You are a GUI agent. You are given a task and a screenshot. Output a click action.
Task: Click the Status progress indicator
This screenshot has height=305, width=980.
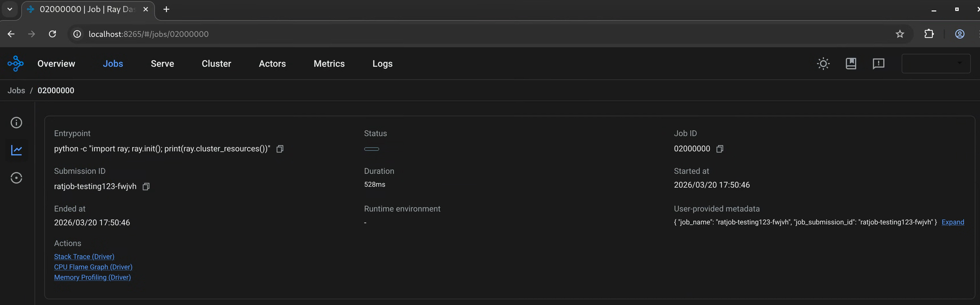[372, 149]
